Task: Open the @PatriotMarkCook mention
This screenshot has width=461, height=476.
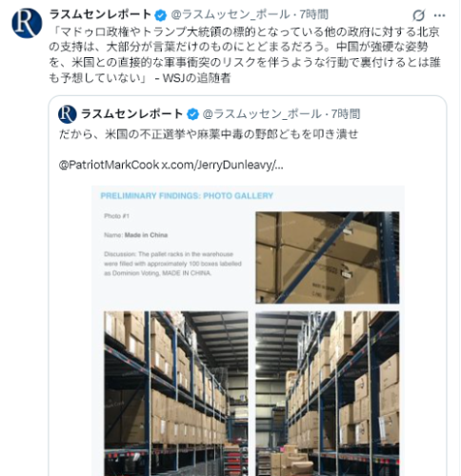Action: (109, 165)
